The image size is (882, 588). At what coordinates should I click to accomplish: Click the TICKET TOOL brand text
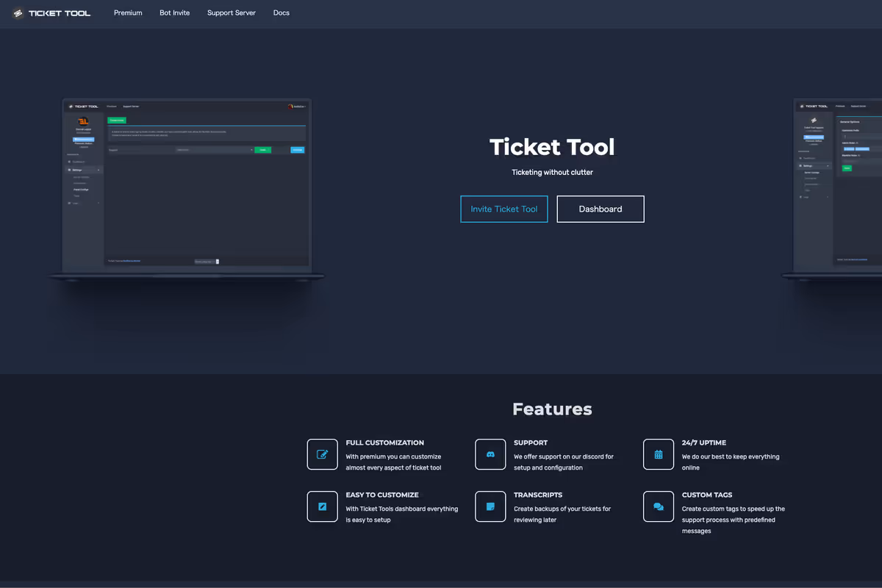click(x=60, y=13)
